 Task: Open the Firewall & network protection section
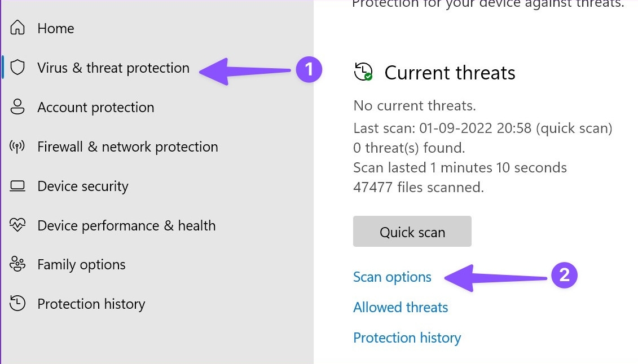(127, 147)
